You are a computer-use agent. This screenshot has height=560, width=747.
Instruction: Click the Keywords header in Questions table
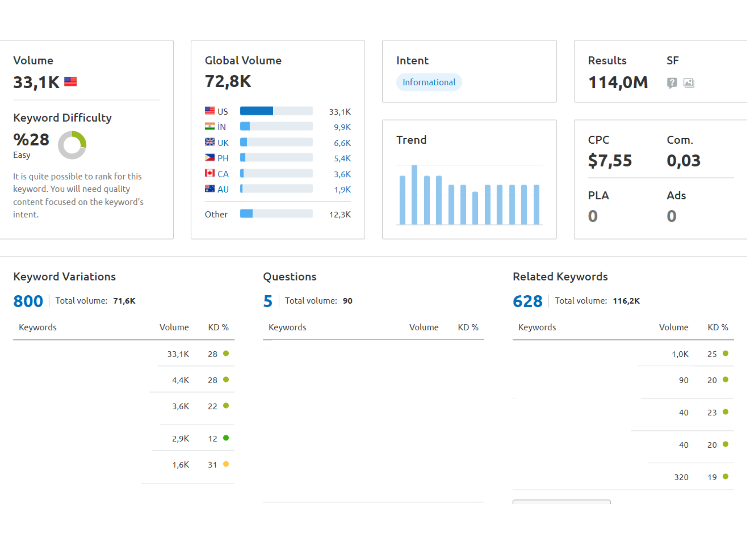287,327
